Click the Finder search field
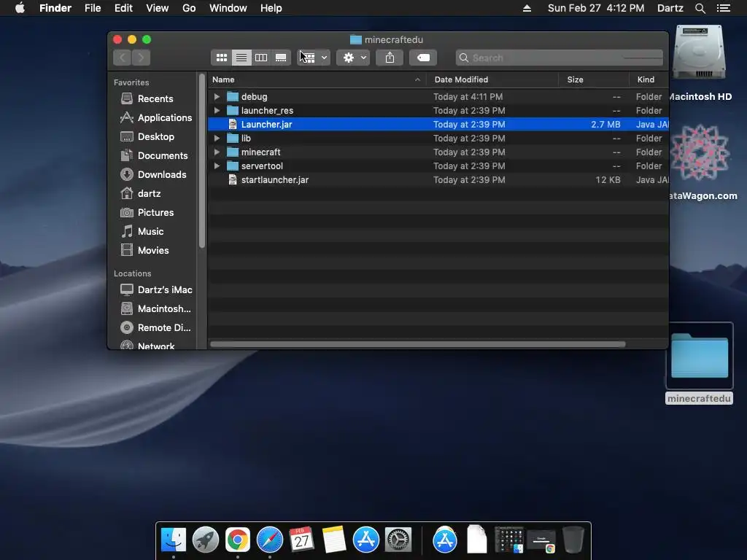The image size is (747, 560). [x=559, y=58]
